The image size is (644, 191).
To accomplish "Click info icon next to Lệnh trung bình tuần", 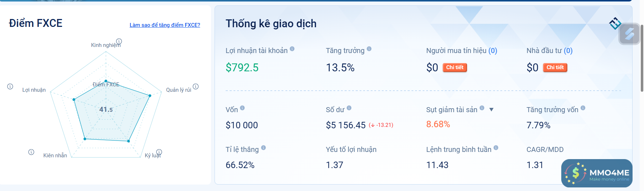I will 496,148.
